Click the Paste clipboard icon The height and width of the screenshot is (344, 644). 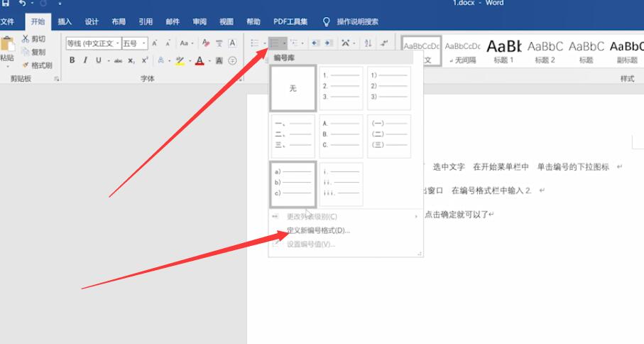coord(7,44)
